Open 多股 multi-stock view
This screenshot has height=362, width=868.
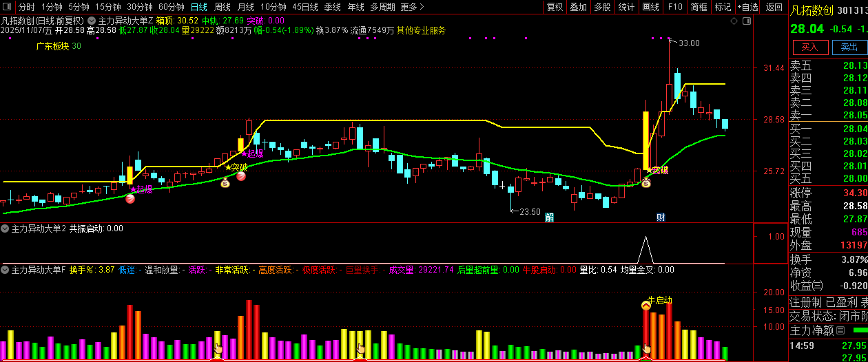(x=602, y=7)
